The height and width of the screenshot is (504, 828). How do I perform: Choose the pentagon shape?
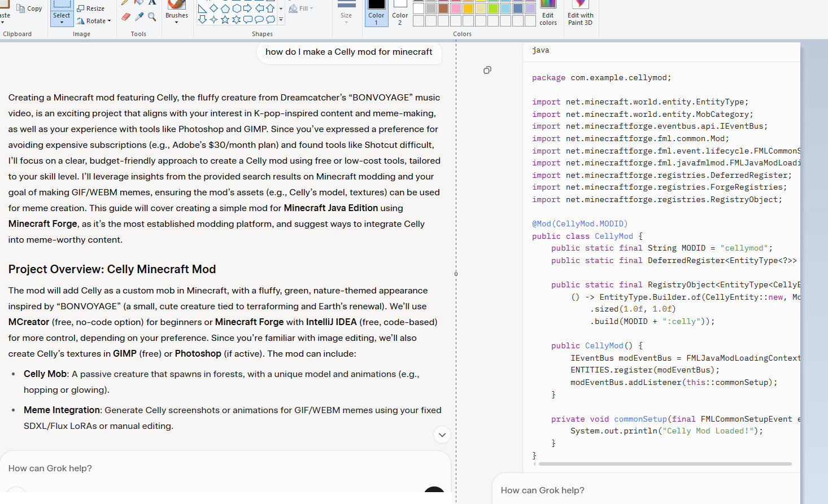coord(225,8)
